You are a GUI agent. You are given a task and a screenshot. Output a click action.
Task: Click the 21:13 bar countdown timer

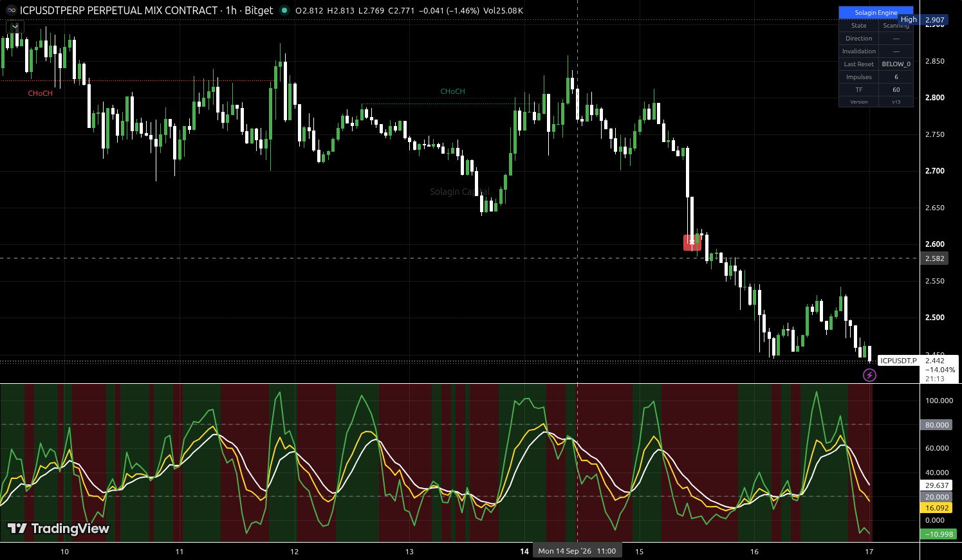935,379
